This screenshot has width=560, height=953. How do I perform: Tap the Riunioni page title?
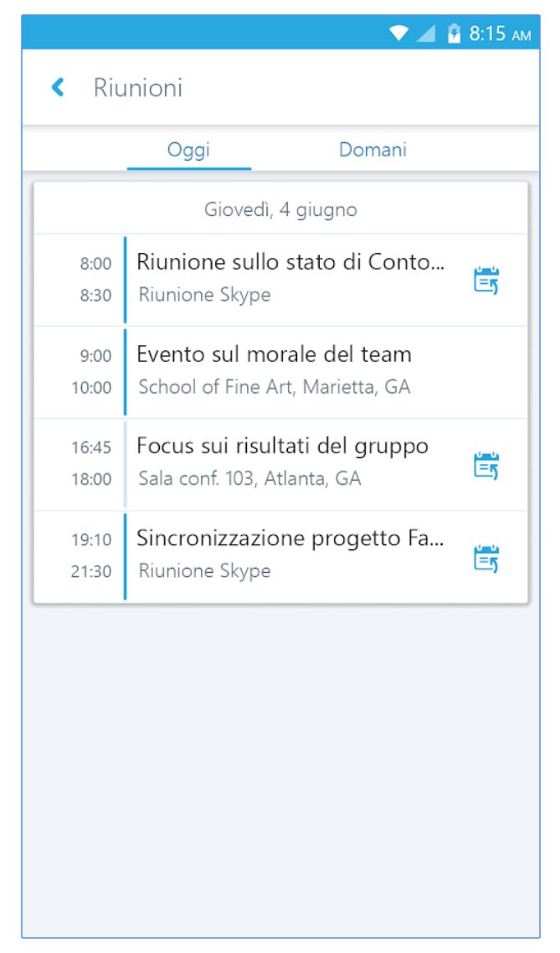coord(138,87)
